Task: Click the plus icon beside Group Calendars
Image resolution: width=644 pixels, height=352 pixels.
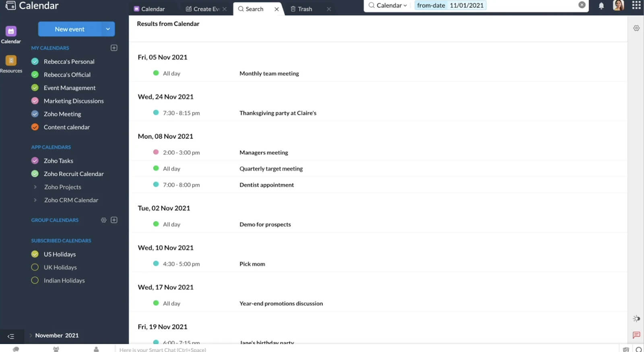Action: tap(114, 220)
